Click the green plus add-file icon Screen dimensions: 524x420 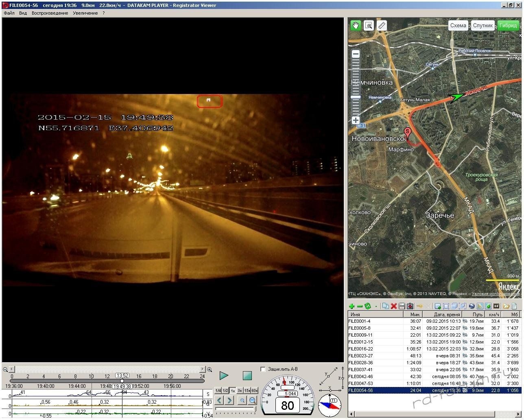pyautogui.click(x=352, y=306)
